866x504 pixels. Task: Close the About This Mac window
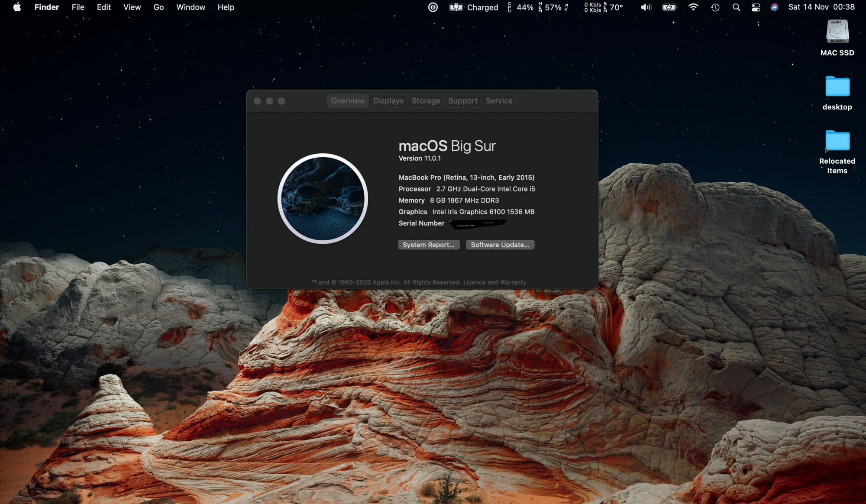coord(257,101)
